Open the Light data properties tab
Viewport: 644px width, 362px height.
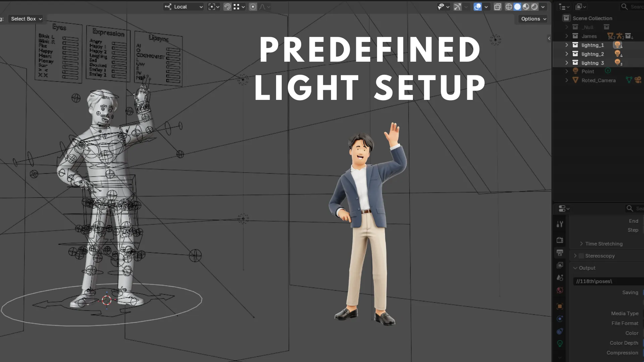pyautogui.click(x=560, y=344)
